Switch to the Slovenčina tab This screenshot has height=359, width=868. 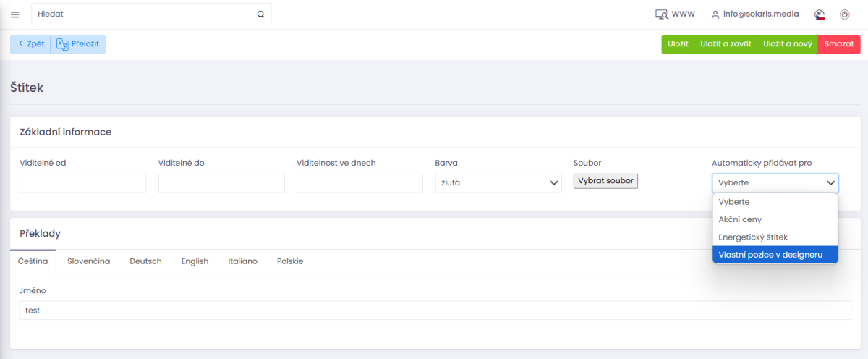89,261
